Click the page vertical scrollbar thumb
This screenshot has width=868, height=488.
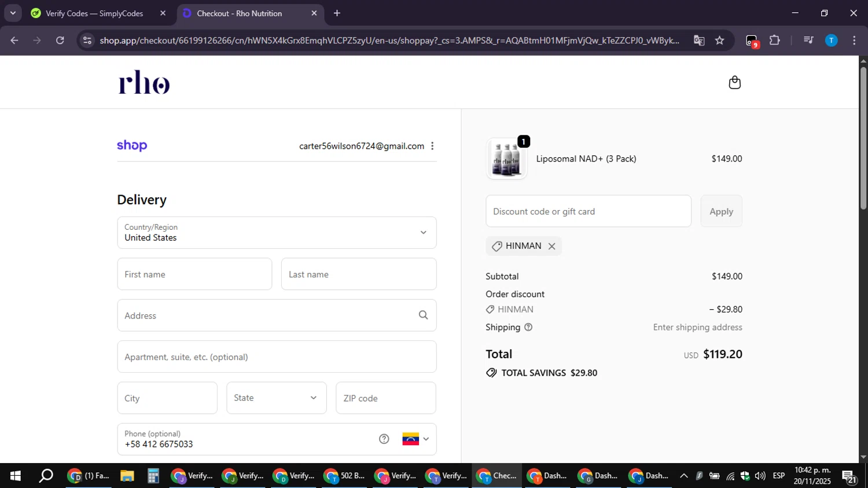pyautogui.click(x=863, y=138)
